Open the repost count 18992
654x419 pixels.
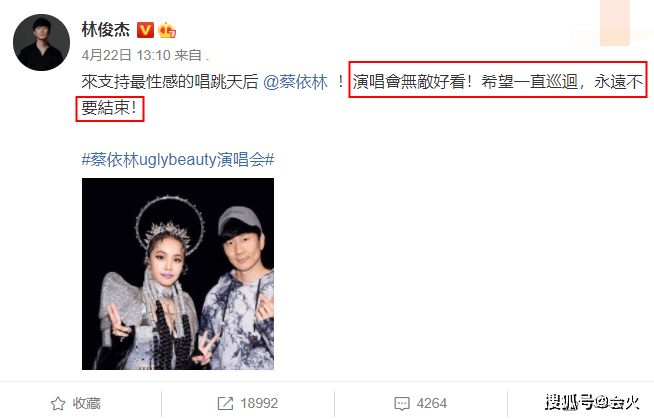pos(259,403)
